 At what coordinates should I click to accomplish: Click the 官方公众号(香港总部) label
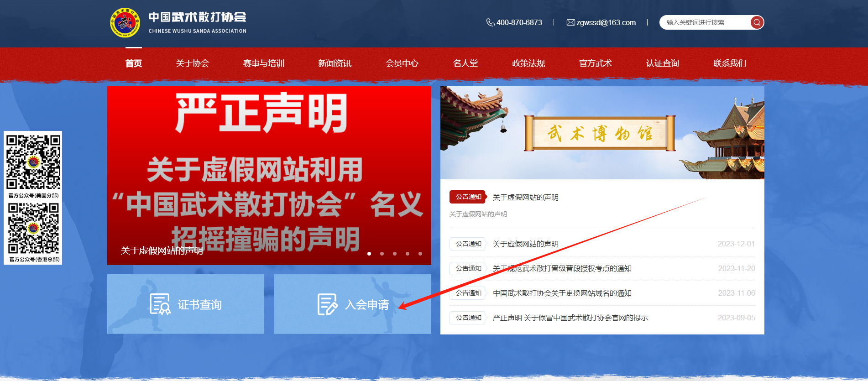34,259
